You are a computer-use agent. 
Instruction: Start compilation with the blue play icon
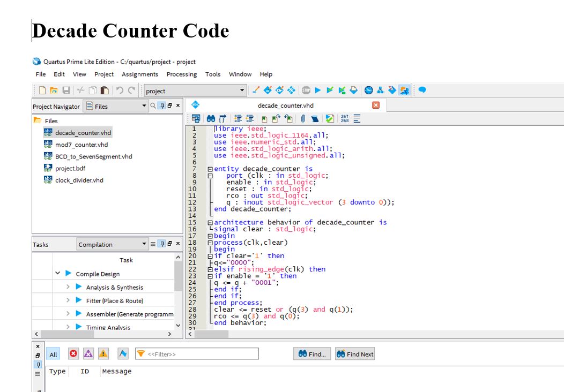[317, 90]
